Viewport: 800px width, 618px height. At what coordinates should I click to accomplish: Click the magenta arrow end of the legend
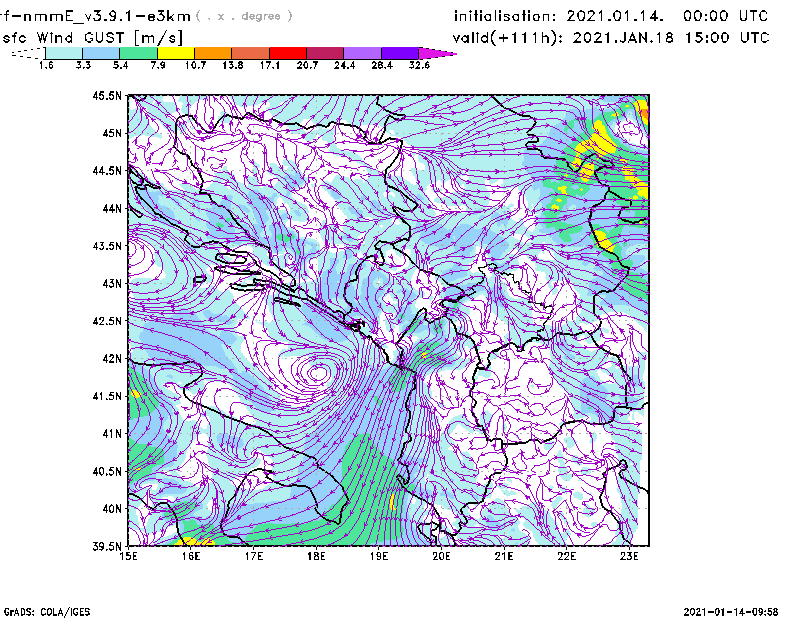[x=437, y=53]
